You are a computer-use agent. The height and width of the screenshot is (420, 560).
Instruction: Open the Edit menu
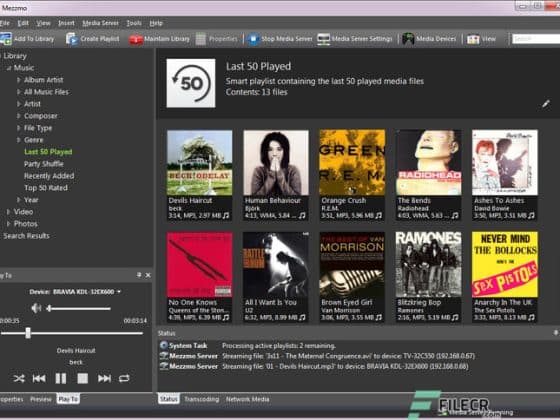[x=23, y=23]
